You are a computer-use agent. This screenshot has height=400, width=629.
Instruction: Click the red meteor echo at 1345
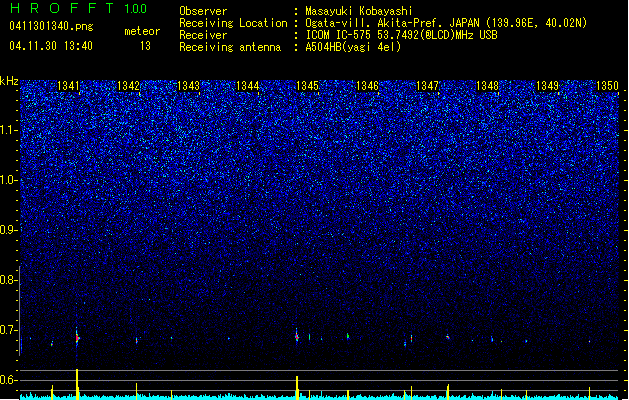coord(297,337)
